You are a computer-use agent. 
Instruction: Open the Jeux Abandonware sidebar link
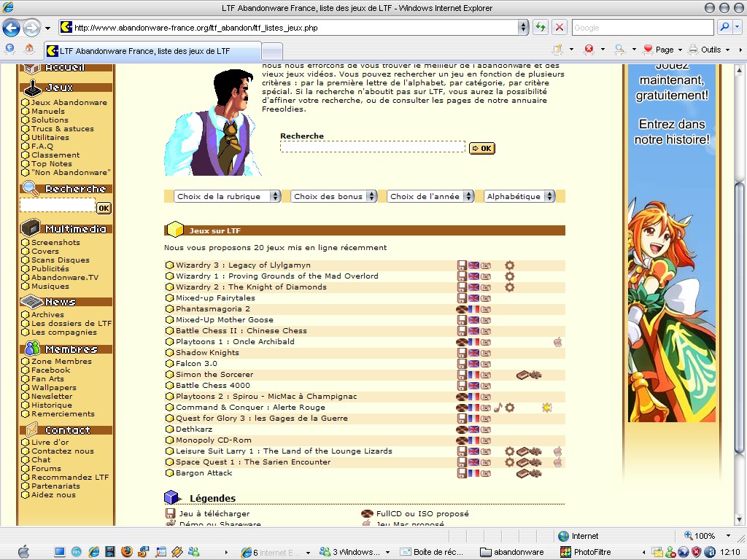(69, 102)
